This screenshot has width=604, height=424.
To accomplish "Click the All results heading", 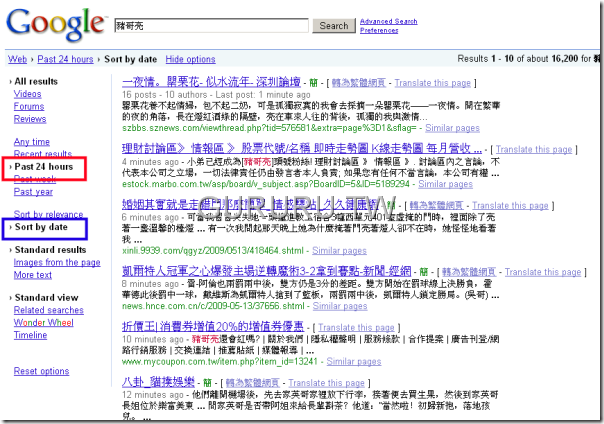I will coord(36,81).
